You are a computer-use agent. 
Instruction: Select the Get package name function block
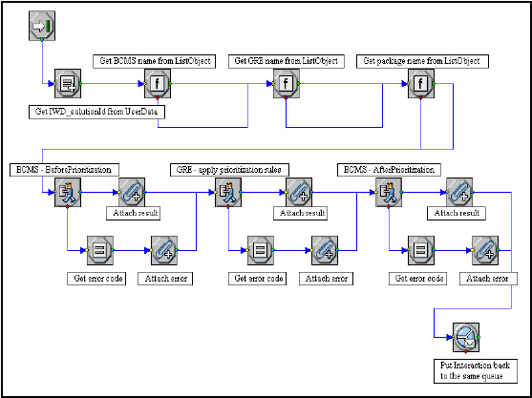click(421, 83)
